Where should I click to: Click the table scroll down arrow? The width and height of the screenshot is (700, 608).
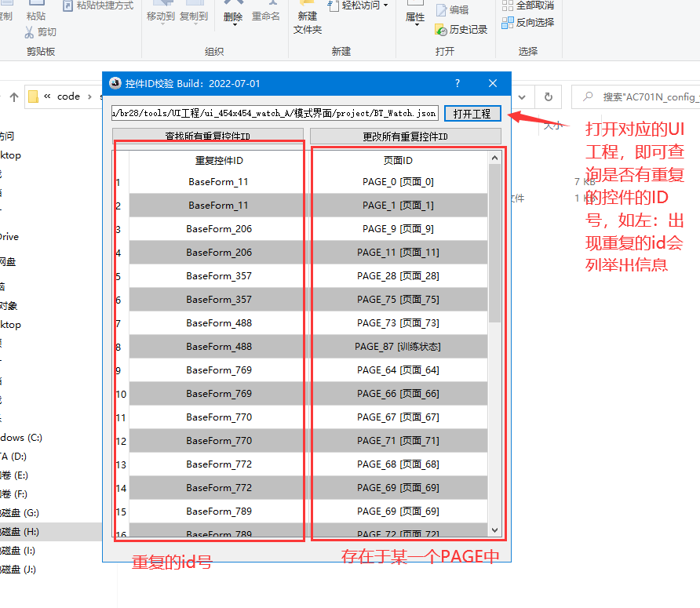point(494,530)
